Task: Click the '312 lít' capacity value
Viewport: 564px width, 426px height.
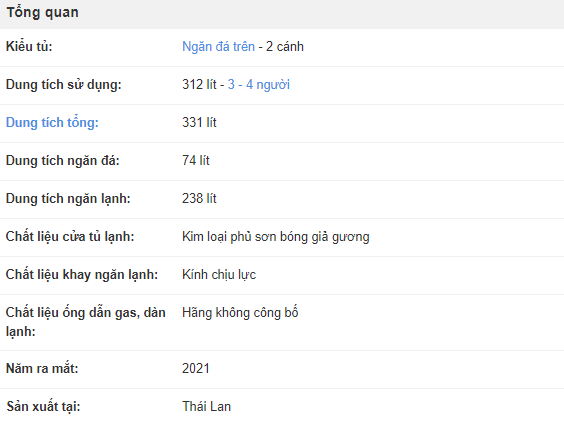Action: [x=199, y=85]
